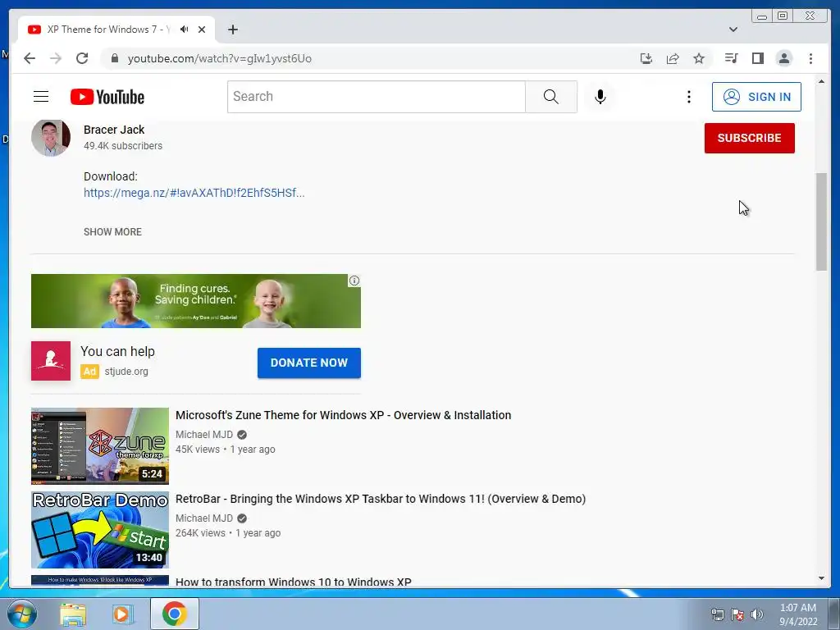This screenshot has width=840, height=630.
Task: Open the YouTube hamburger guide menu
Action: pyautogui.click(x=41, y=97)
